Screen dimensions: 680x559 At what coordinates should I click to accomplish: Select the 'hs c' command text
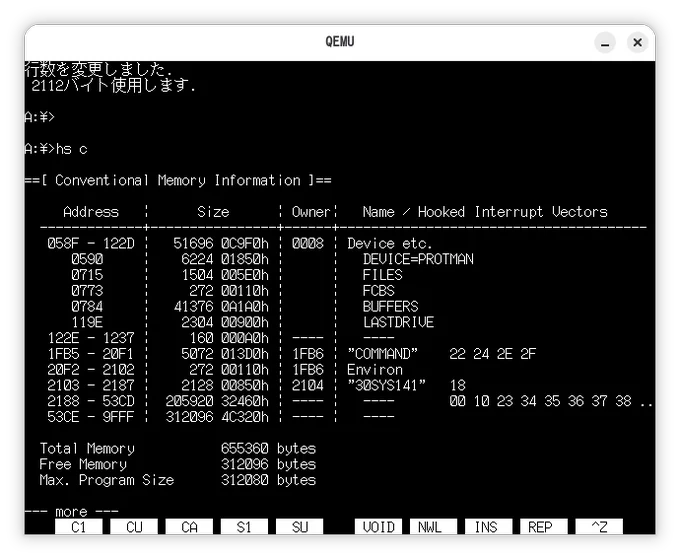pyautogui.click(x=72, y=149)
